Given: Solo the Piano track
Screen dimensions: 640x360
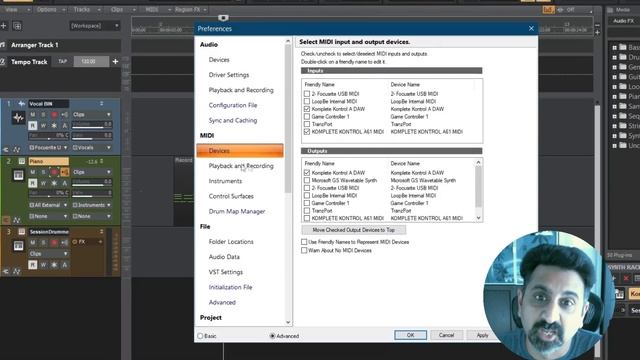Looking at the screenshot, I should [43, 172].
